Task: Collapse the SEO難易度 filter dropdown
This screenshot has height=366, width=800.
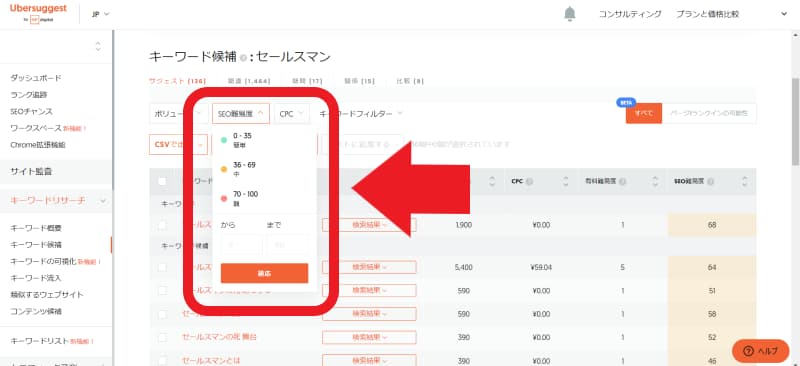Action: pyautogui.click(x=241, y=114)
